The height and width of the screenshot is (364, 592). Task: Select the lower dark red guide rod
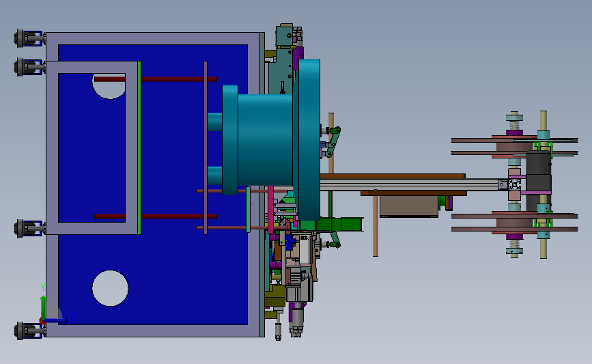pos(156,216)
